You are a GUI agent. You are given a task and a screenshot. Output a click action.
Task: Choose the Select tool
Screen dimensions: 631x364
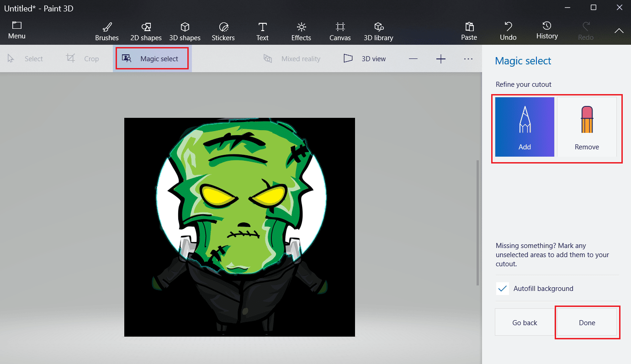pyautogui.click(x=26, y=58)
